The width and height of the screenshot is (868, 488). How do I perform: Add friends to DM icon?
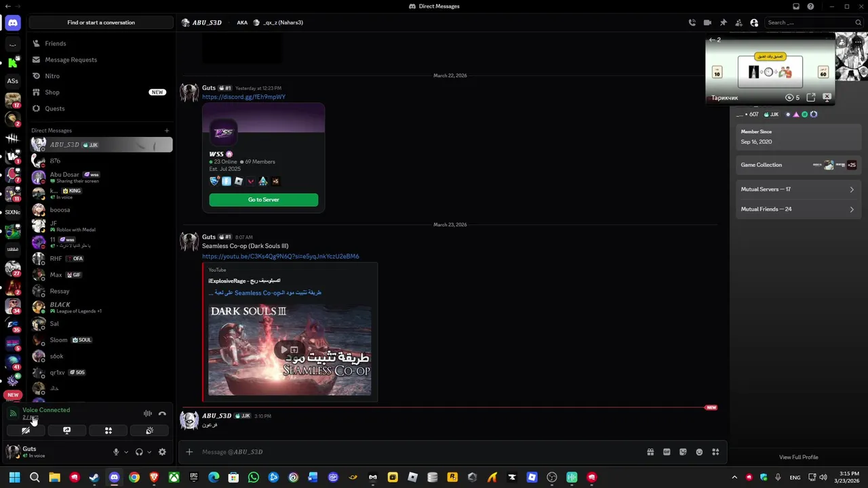pyautogui.click(x=738, y=22)
